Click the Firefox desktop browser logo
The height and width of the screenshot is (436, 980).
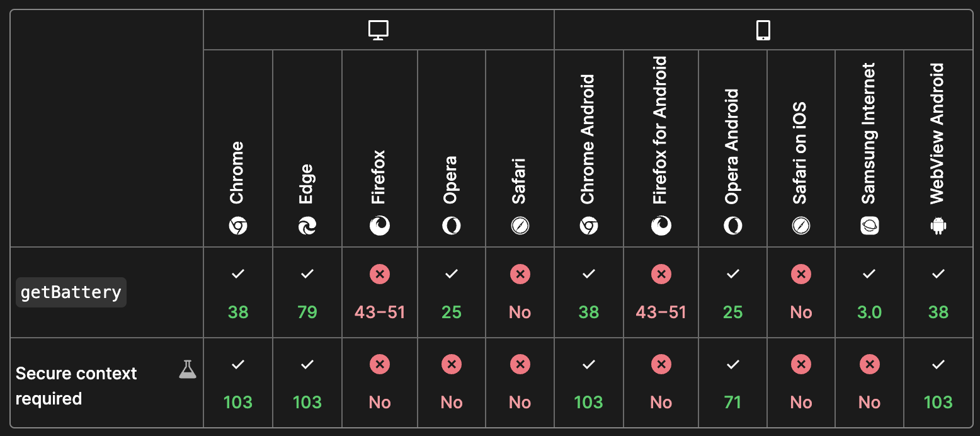tap(379, 226)
